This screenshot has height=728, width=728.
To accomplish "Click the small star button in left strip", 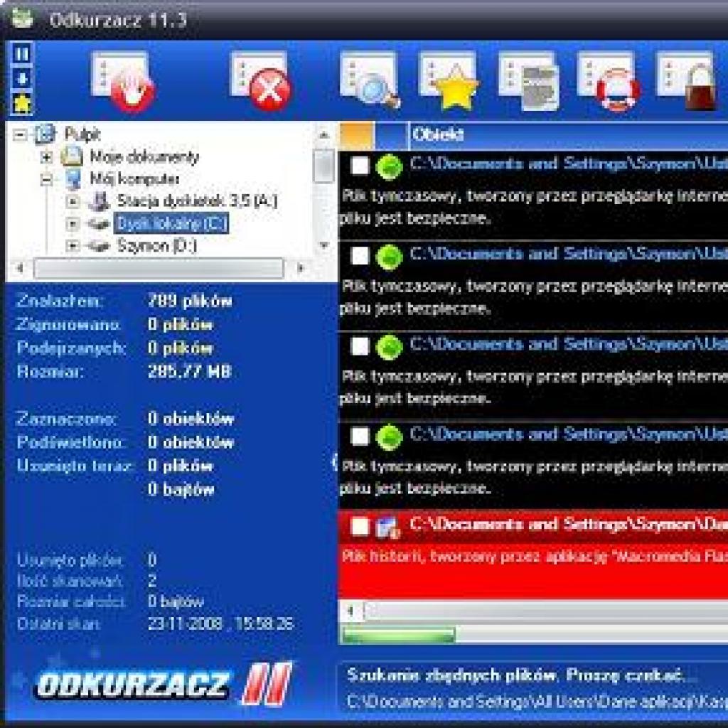I will click(x=22, y=104).
